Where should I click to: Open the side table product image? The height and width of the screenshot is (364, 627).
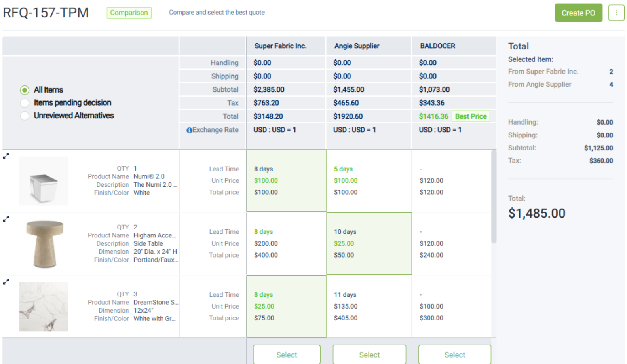(x=44, y=244)
